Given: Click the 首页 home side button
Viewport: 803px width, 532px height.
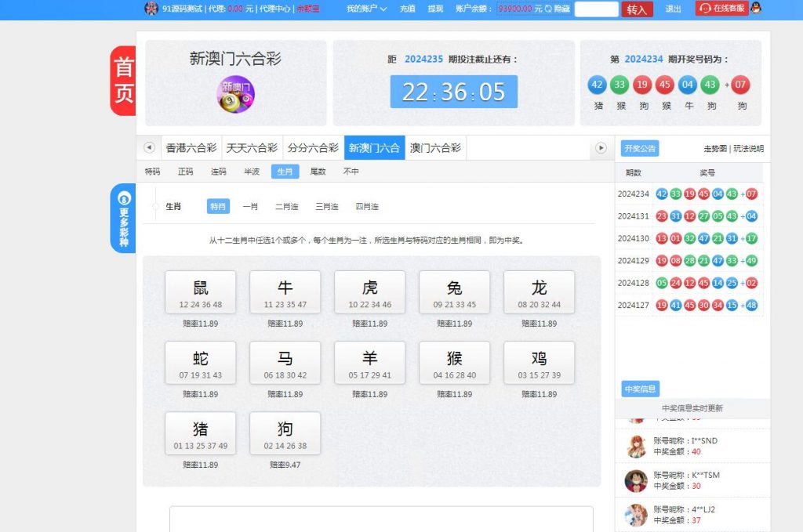Looking at the screenshot, I should 123,81.
